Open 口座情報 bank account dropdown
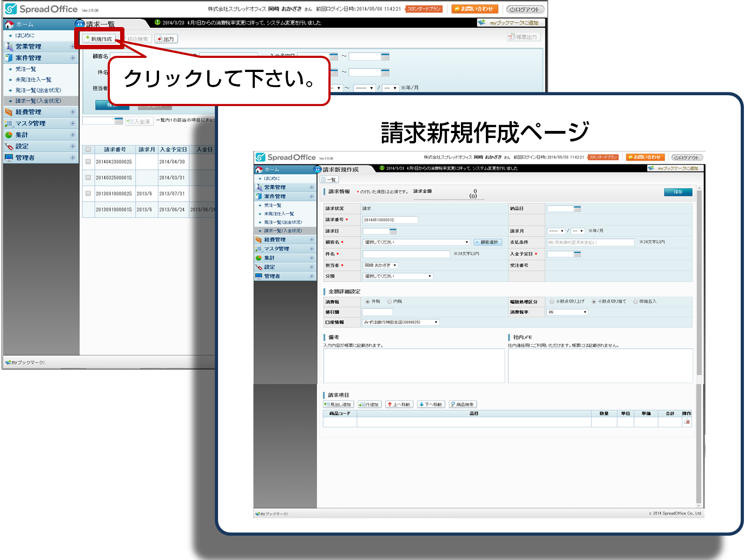This screenshot has height=560, width=745. click(400, 322)
